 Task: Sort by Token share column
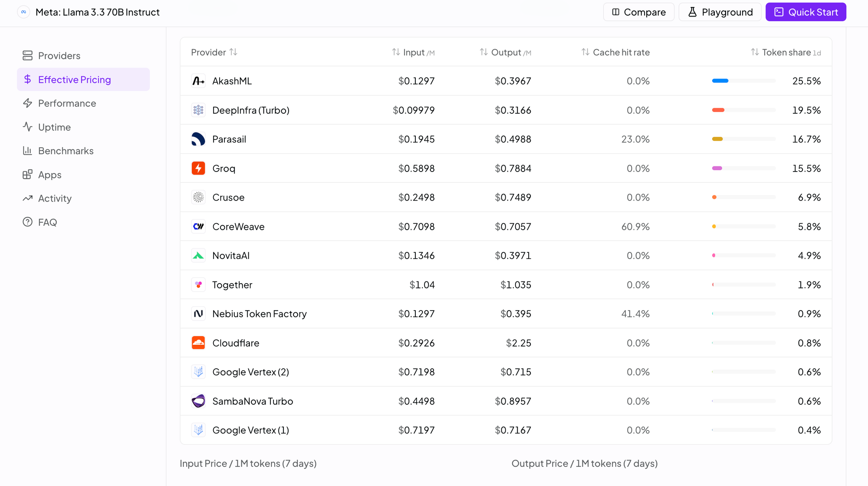click(755, 52)
